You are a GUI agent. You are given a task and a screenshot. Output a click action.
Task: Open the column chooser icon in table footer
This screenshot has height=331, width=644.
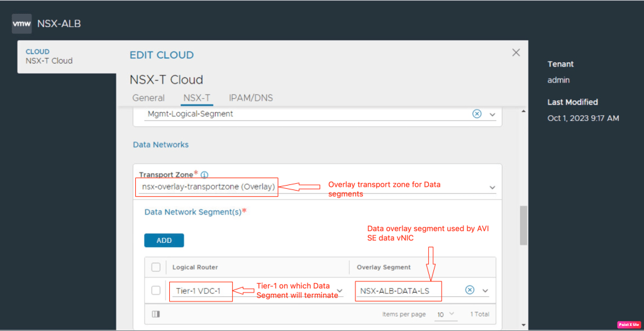(156, 314)
